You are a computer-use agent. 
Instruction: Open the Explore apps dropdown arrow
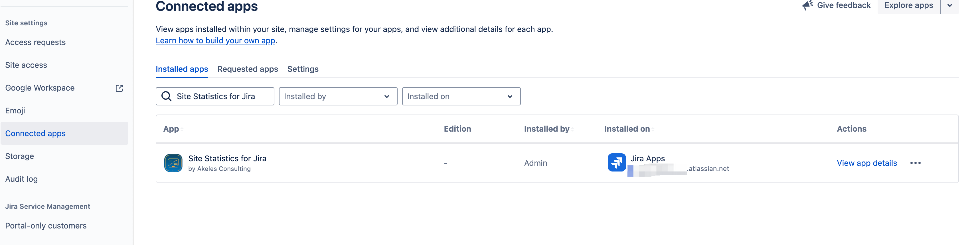pos(949,6)
